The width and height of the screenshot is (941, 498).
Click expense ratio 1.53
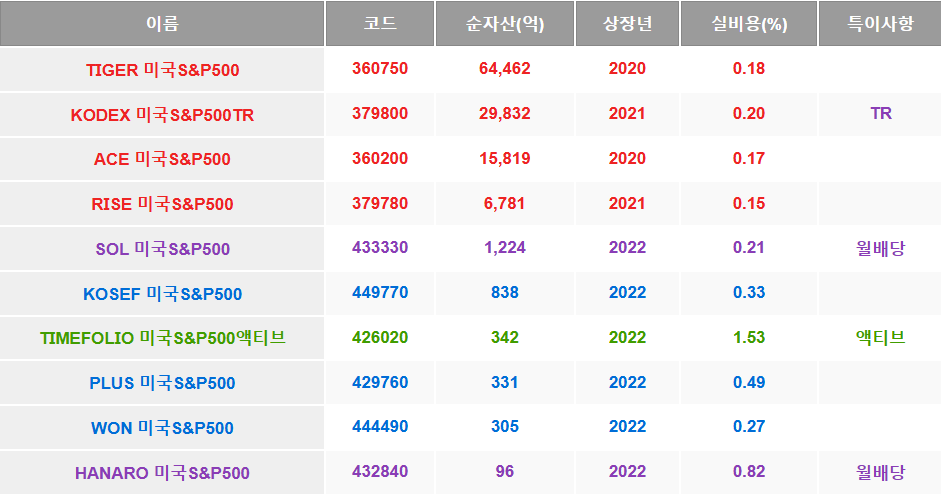pos(749,337)
